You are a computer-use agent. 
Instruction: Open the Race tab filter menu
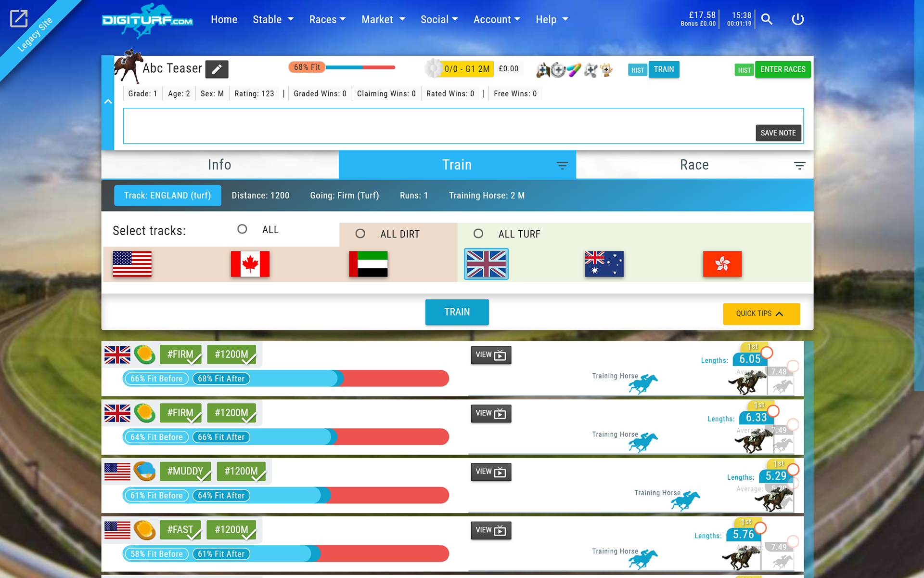(x=799, y=165)
